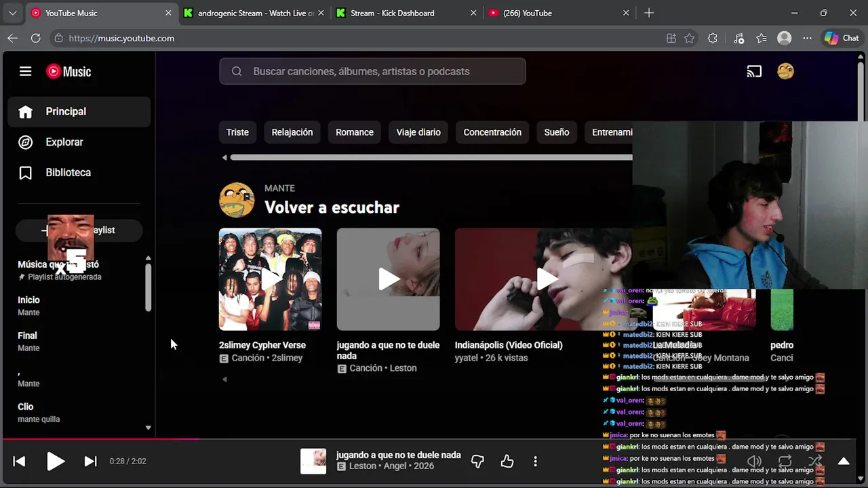The image size is (868, 488).
Task: Open Leston artist link under song card
Action: 403,368
